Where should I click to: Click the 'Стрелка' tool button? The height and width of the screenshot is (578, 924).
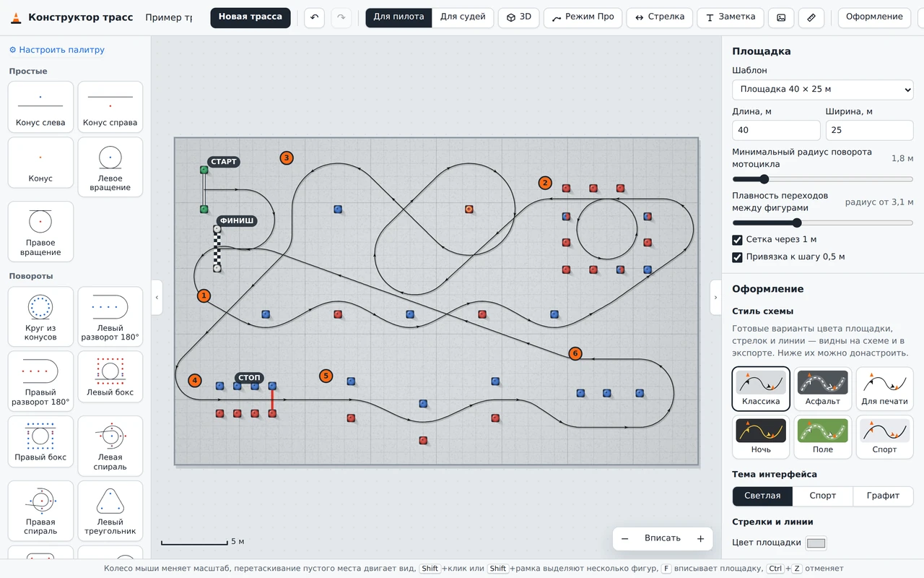tap(660, 18)
